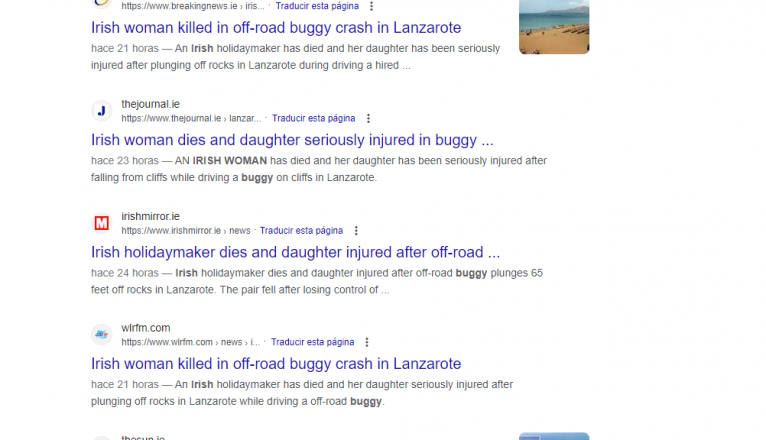Click the red irishmirror.ie favicon
Viewport: 766px width, 440px height.
point(101,223)
